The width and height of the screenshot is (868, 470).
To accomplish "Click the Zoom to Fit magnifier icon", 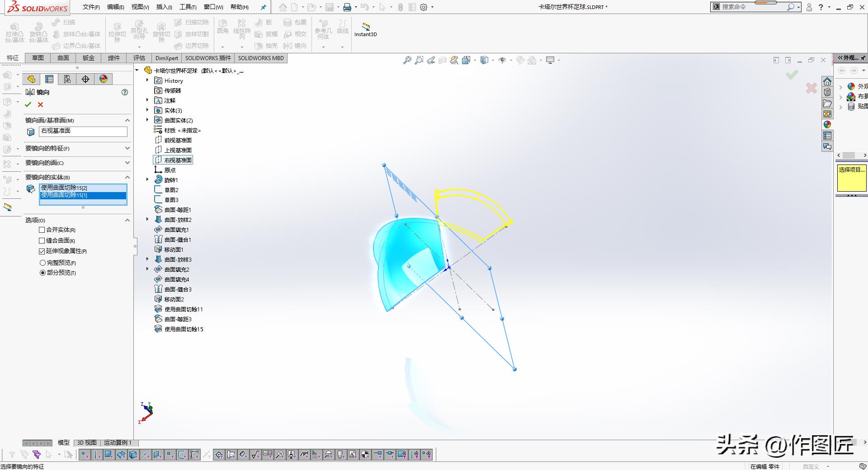I will pos(407,60).
